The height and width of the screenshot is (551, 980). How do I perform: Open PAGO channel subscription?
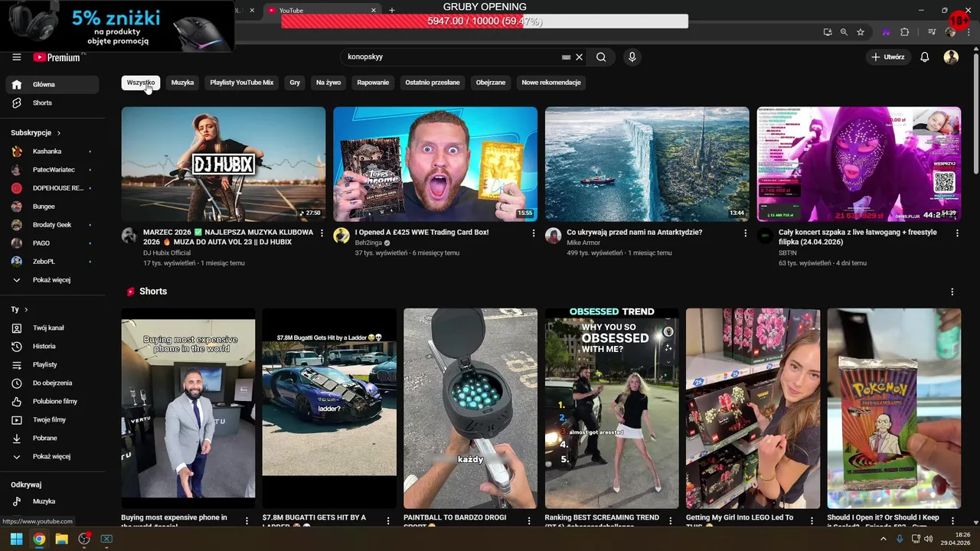52,243
